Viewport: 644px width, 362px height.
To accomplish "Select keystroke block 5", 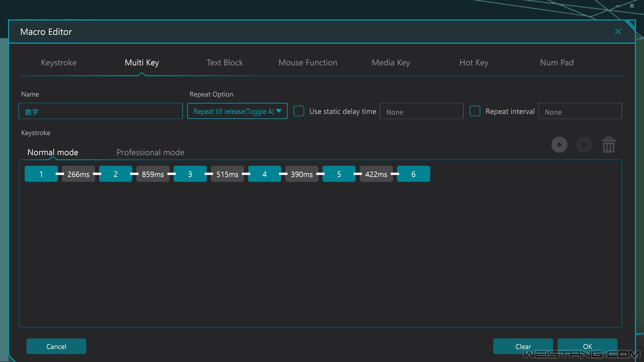I will (x=339, y=174).
